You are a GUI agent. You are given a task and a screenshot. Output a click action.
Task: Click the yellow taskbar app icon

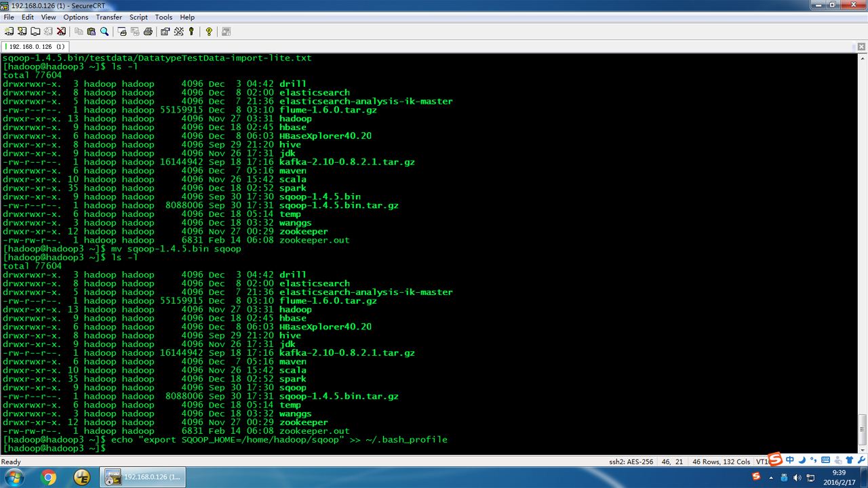(82, 477)
